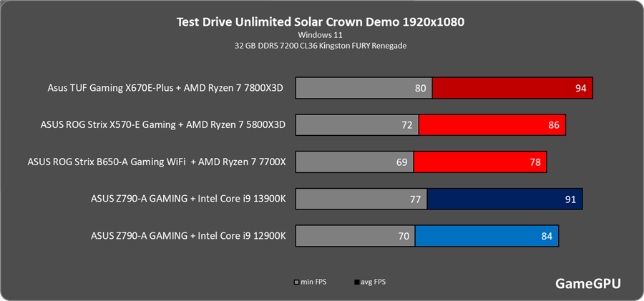Screen dimensions: 644x301
Task: Select the Ryzen 7 7800X3D row label
Action: [x=165, y=87]
